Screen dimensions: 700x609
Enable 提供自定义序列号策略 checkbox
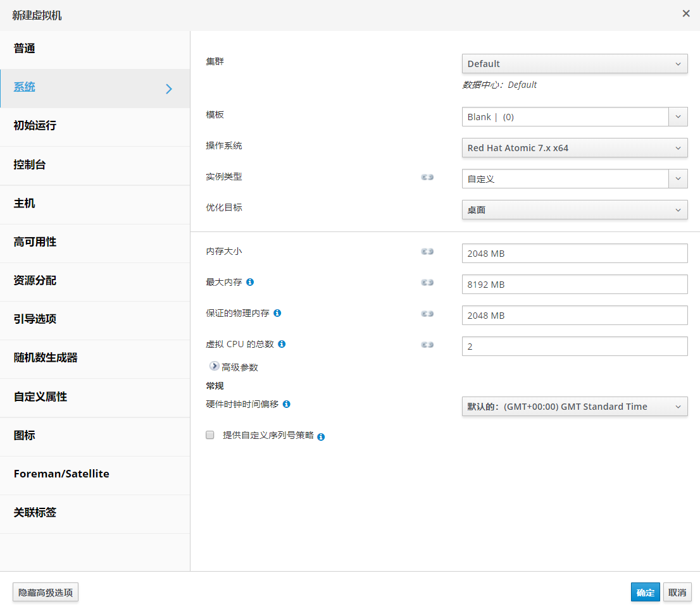point(210,435)
